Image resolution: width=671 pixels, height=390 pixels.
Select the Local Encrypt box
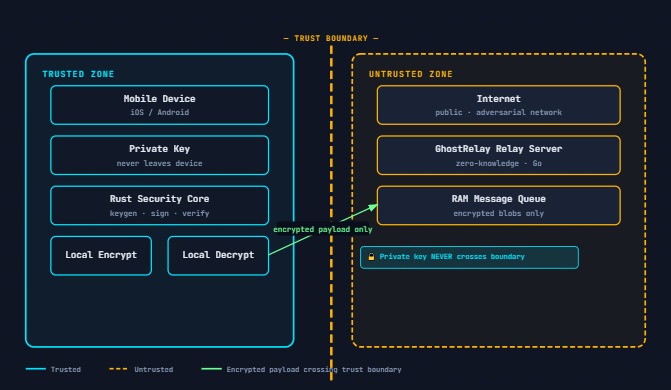[x=101, y=255]
